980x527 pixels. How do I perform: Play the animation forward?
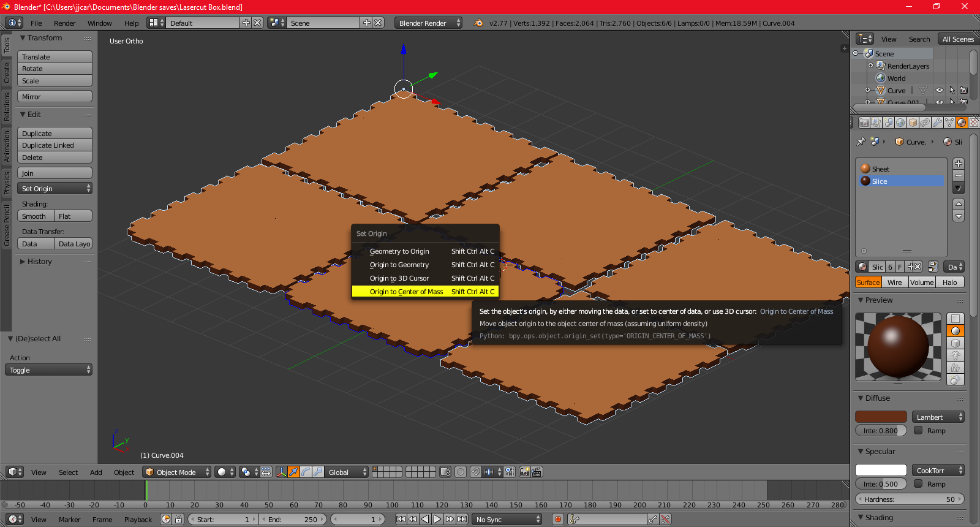pyautogui.click(x=437, y=519)
